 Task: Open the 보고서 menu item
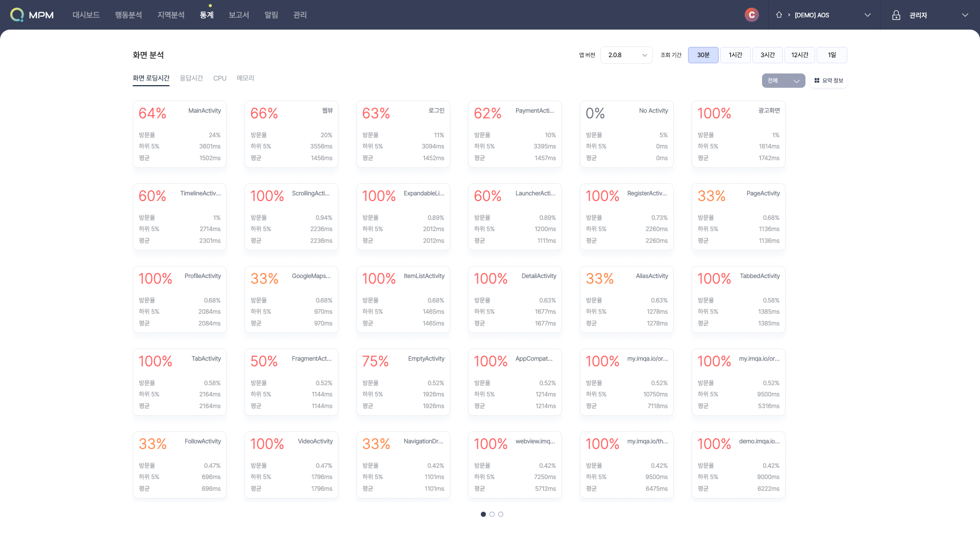(238, 15)
